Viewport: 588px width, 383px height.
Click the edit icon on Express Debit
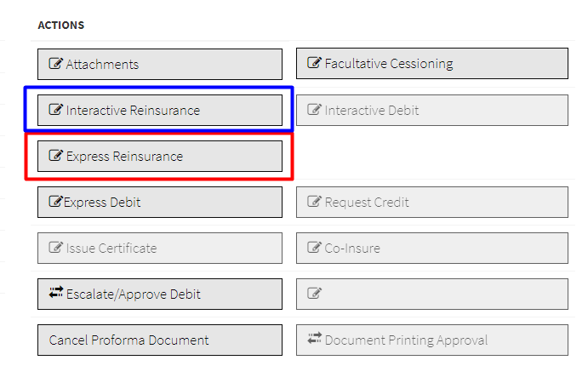[x=56, y=202]
